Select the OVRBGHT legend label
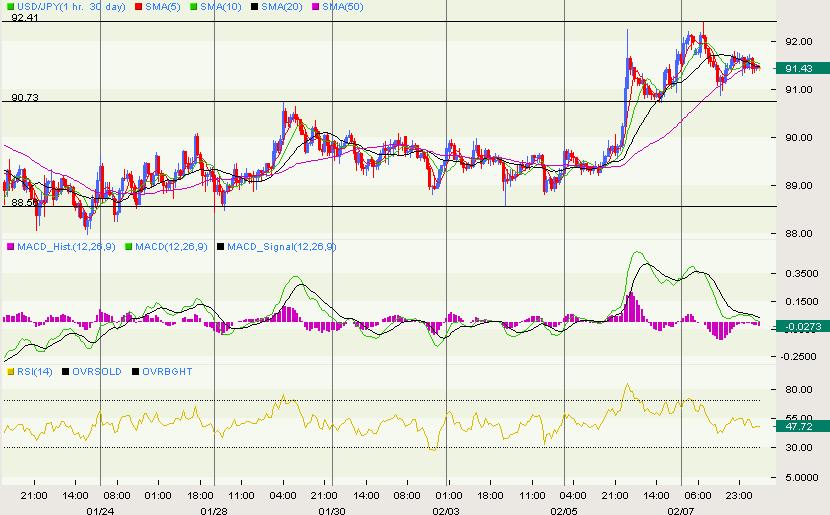The height and width of the screenshot is (515, 830). tap(167, 372)
